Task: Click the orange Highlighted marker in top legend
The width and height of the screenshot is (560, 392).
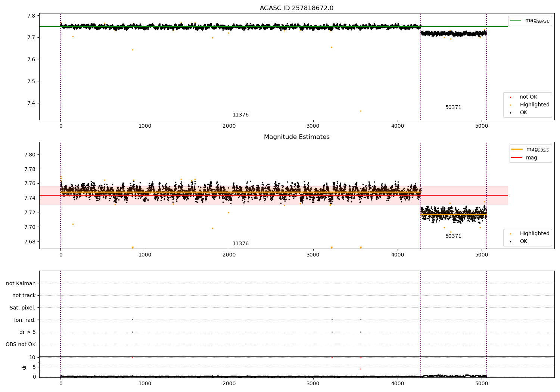Action: pyautogui.click(x=510, y=105)
